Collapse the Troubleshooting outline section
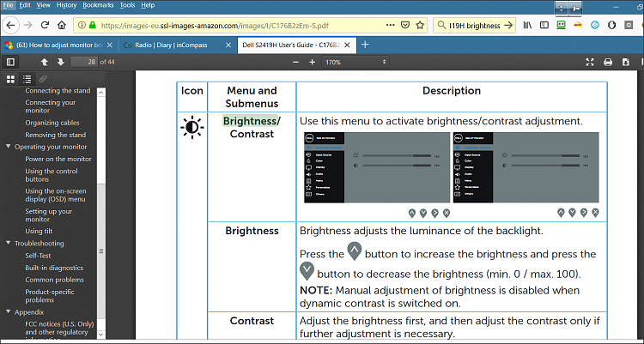This screenshot has width=644, height=344. point(9,243)
